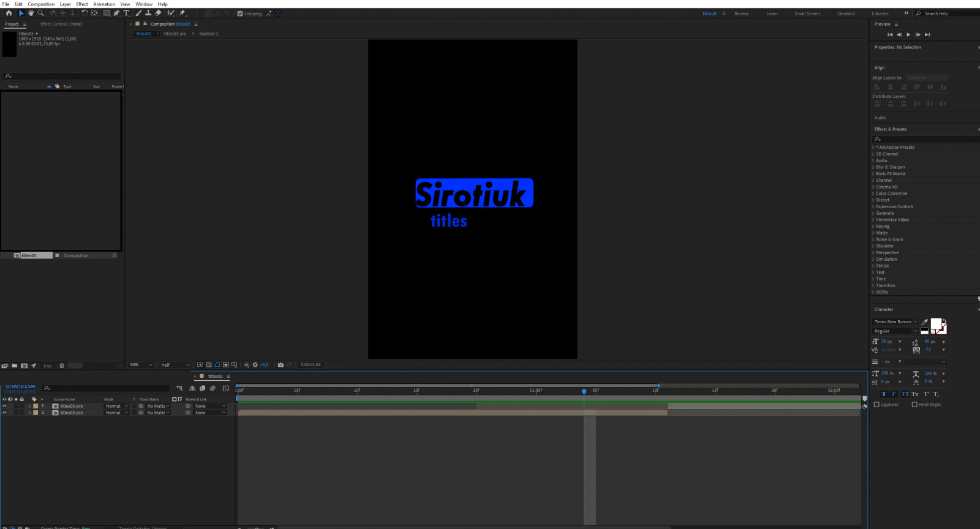Enable the Ligatures checkbox
Image resolution: width=980 pixels, height=529 pixels.
click(x=876, y=405)
